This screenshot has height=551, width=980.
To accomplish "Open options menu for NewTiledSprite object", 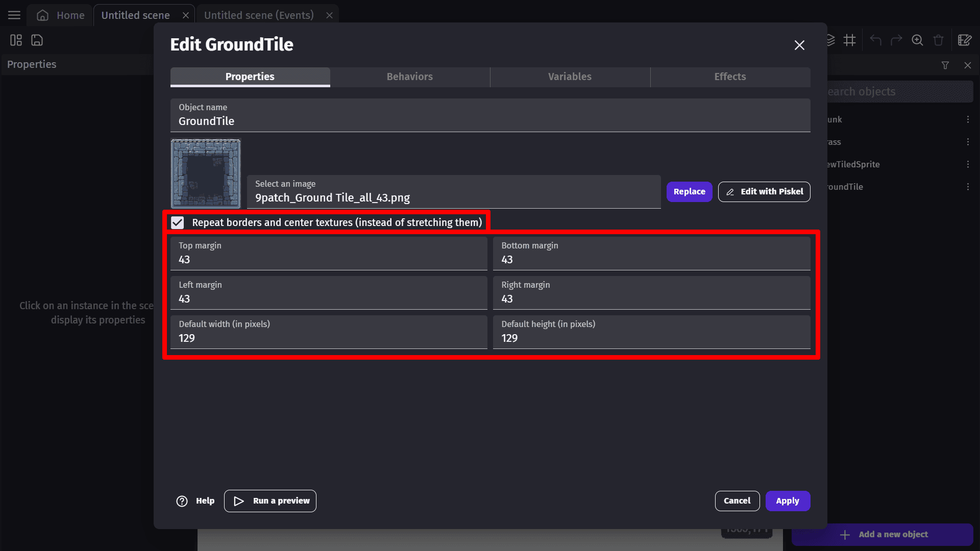I will pos(968,164).
